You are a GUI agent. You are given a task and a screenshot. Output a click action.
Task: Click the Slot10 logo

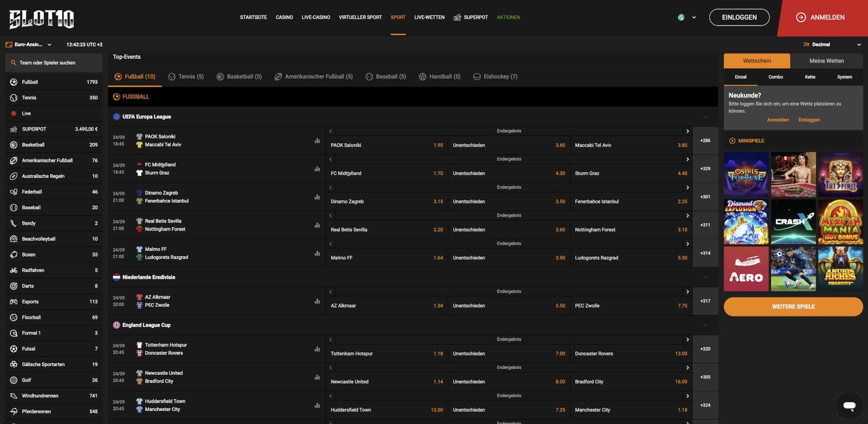tap(41, 19)
